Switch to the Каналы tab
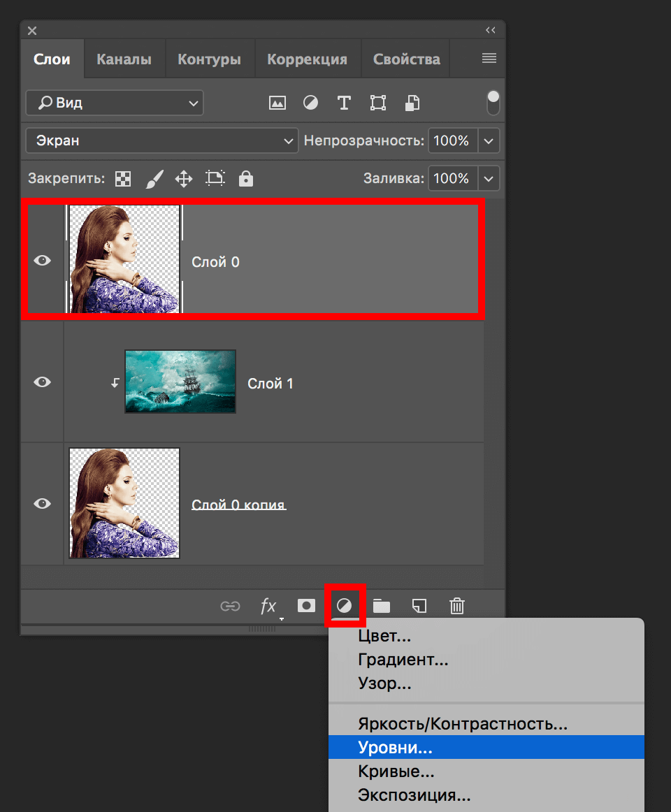The image size is (671, 812). pyautogui.click(x=124, y=59)
